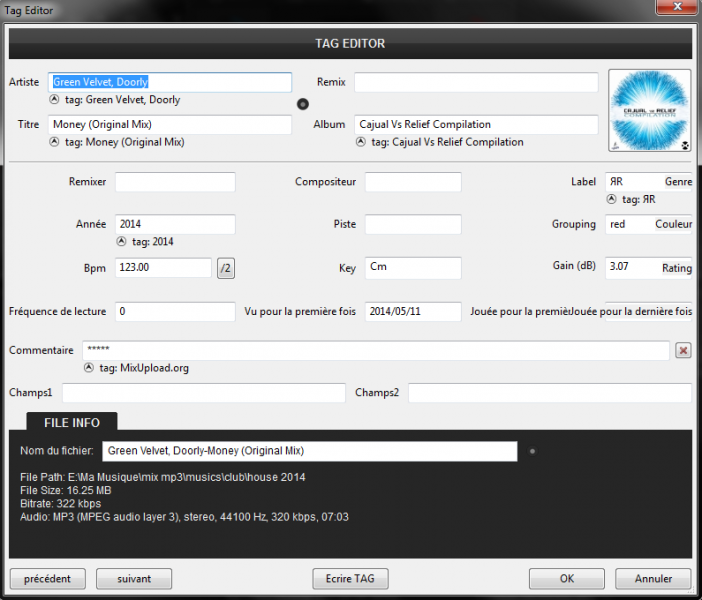Click the album cover artwork thumbnail

tap(649, 110)
